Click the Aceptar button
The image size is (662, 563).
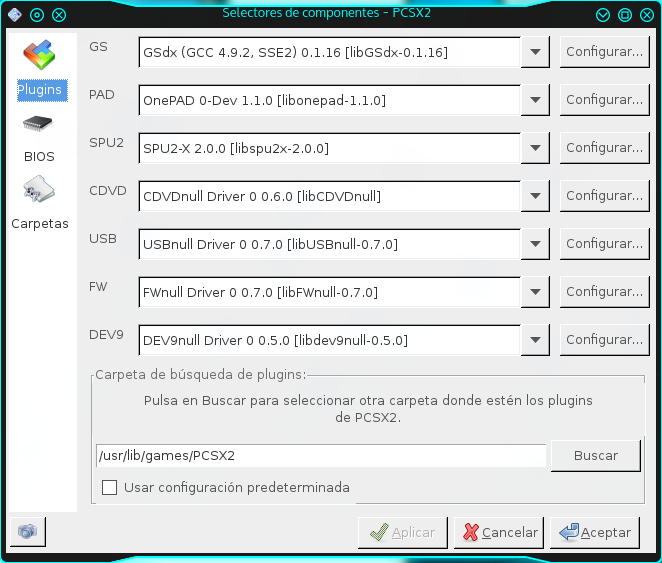tap(595, 533)
